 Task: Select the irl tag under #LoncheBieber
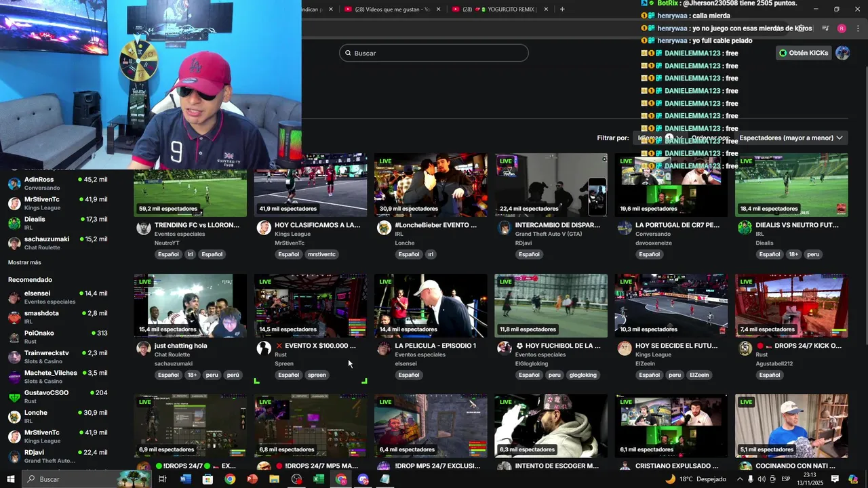(431, 254)
